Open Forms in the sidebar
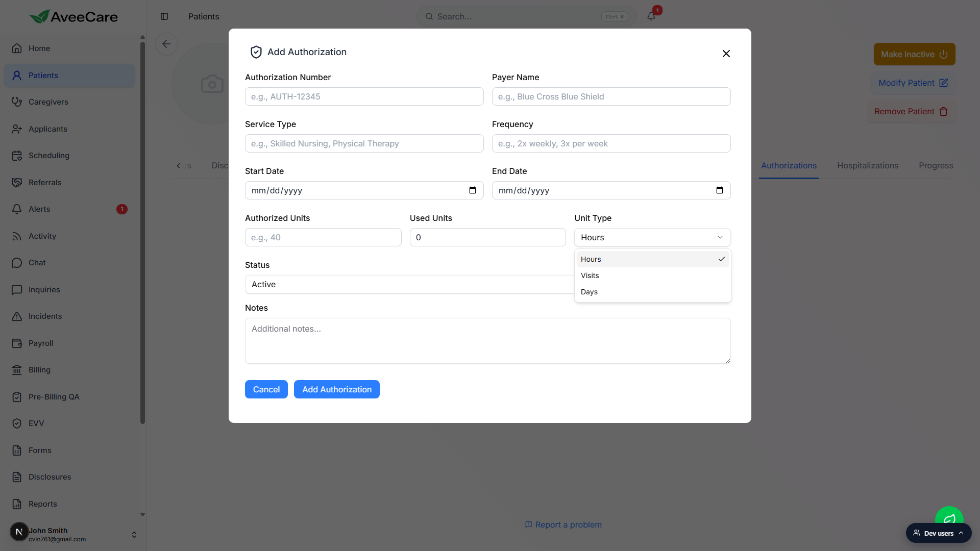 pyautogui.click(x=69, y=450)
